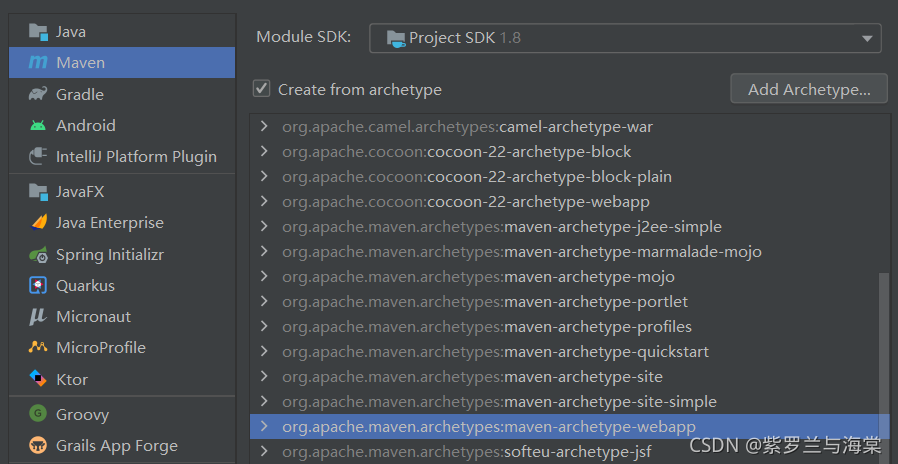Click the Gradle elephant icon

point(38,94)
